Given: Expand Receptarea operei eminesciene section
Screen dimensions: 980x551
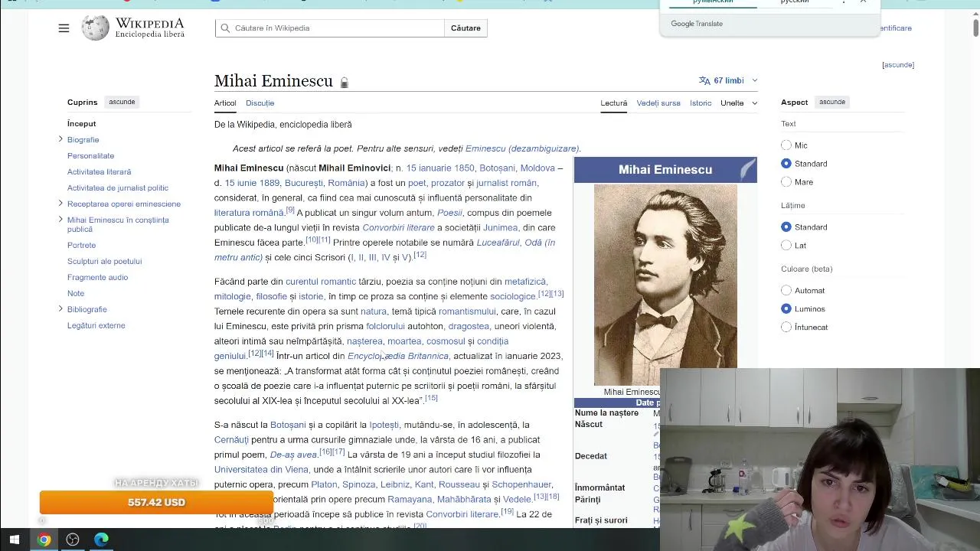Looking at the screenshot, I should 60,204.
